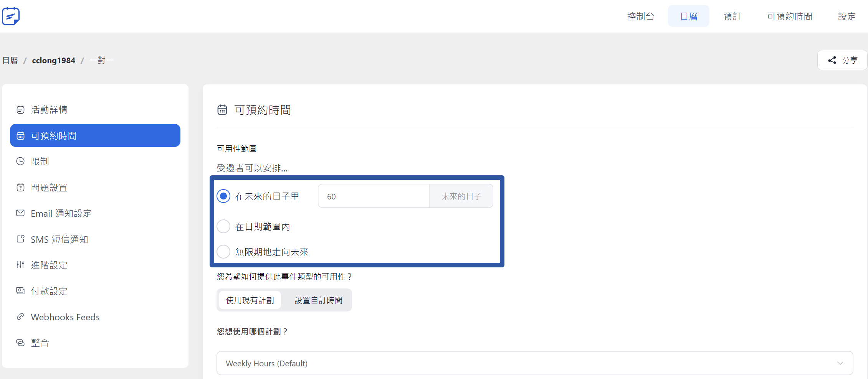Click the 問題設置 question icon

pyautogui.click(x=20, y=188)
